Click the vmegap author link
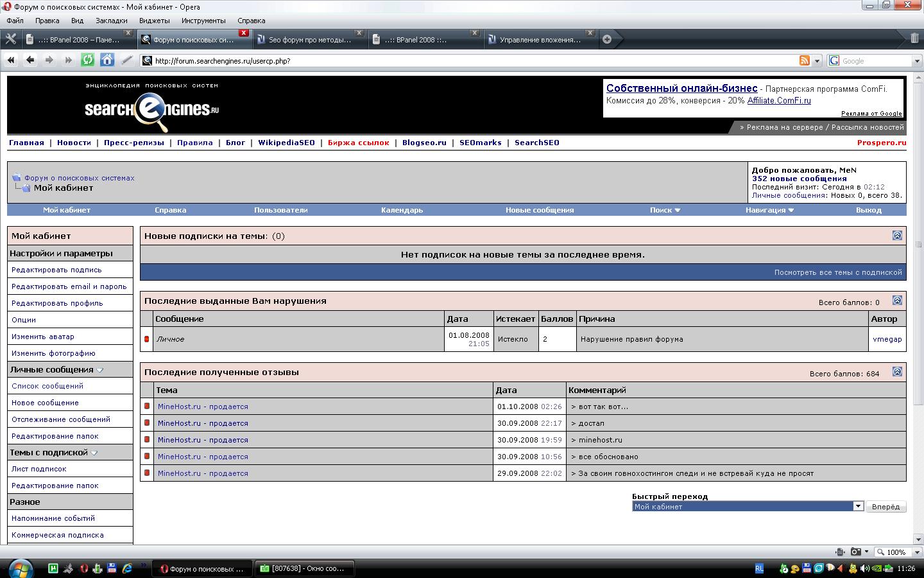 click(887, 339)
